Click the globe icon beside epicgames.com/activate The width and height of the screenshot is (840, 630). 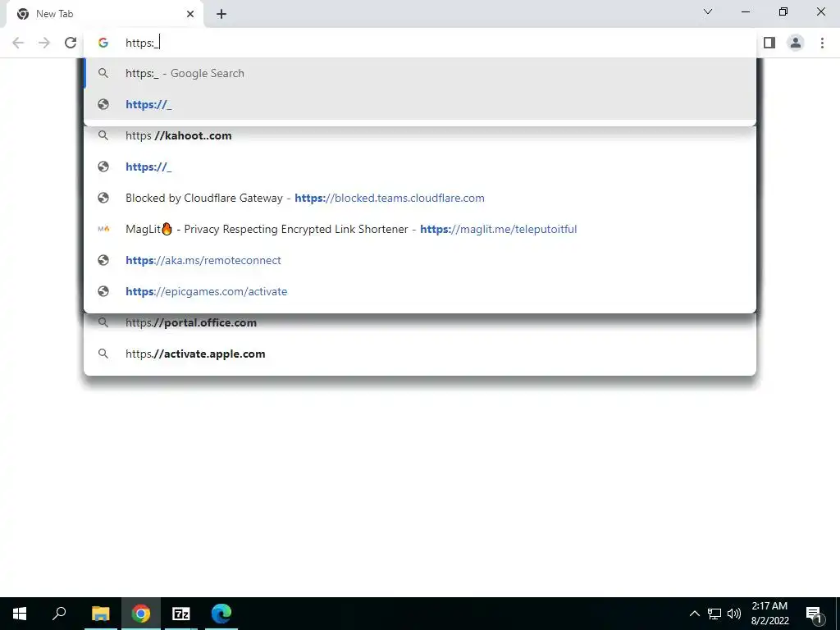(x=103, y=291)
